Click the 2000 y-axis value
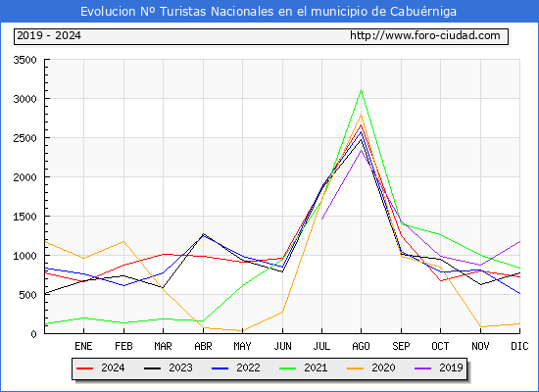The image size is (539, 392). [24, 177]
